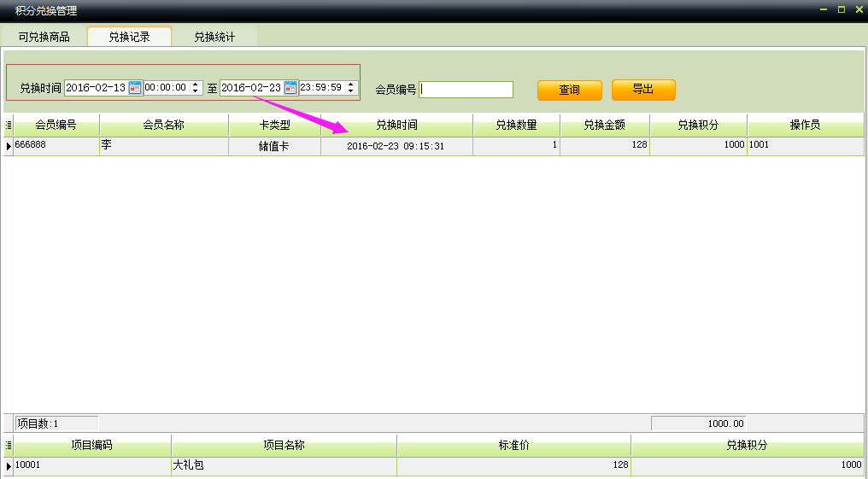Switch to the 可兑换商品 tab
The image size is (868, 479).
pos(44,37)
